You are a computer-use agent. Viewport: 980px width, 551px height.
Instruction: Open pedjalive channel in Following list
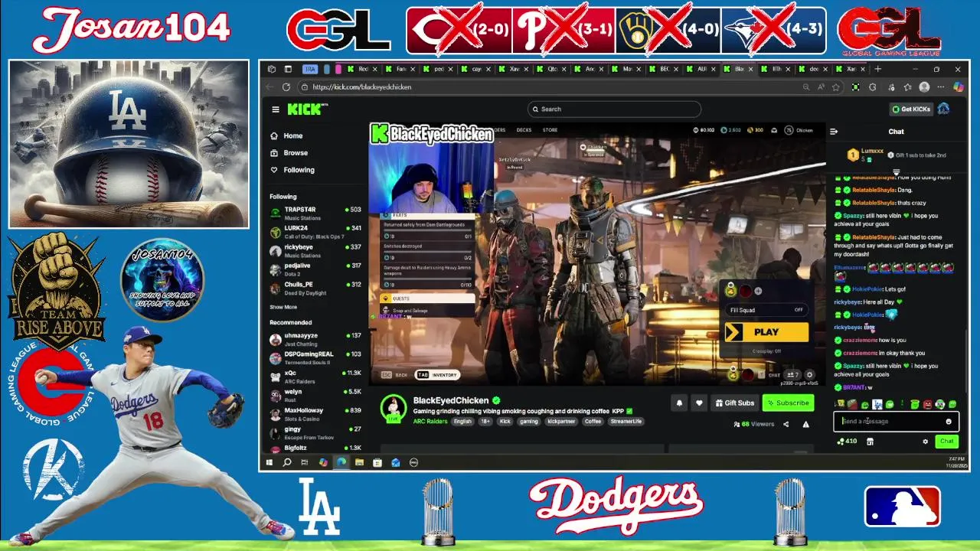[x=315, y=269]
